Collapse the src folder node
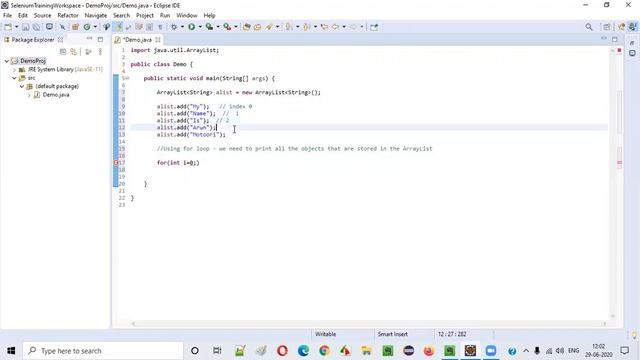640x360 pixels. (x=14, y=78)
